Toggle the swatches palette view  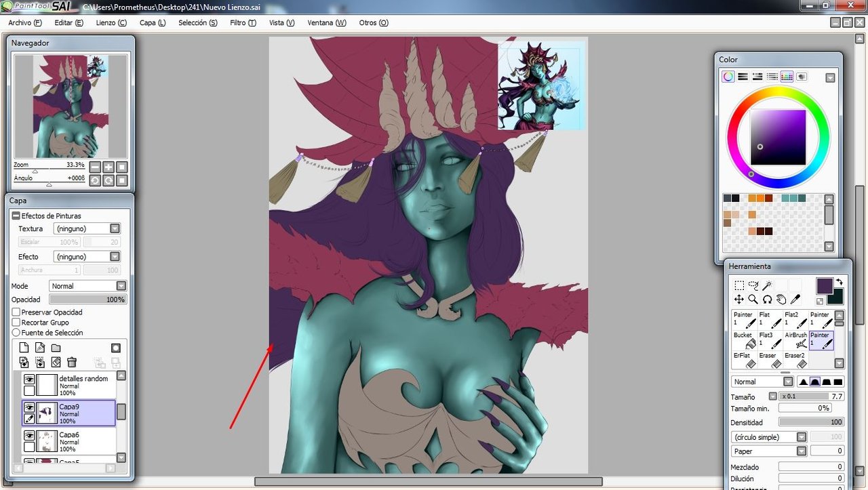point(787,77)
